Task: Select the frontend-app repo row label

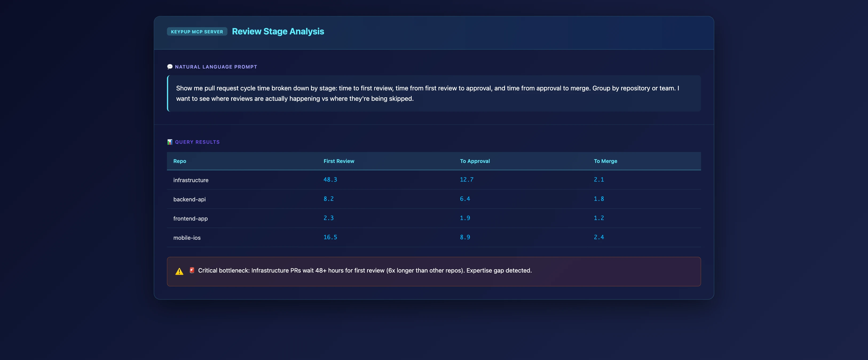Action: pos(190,219)
